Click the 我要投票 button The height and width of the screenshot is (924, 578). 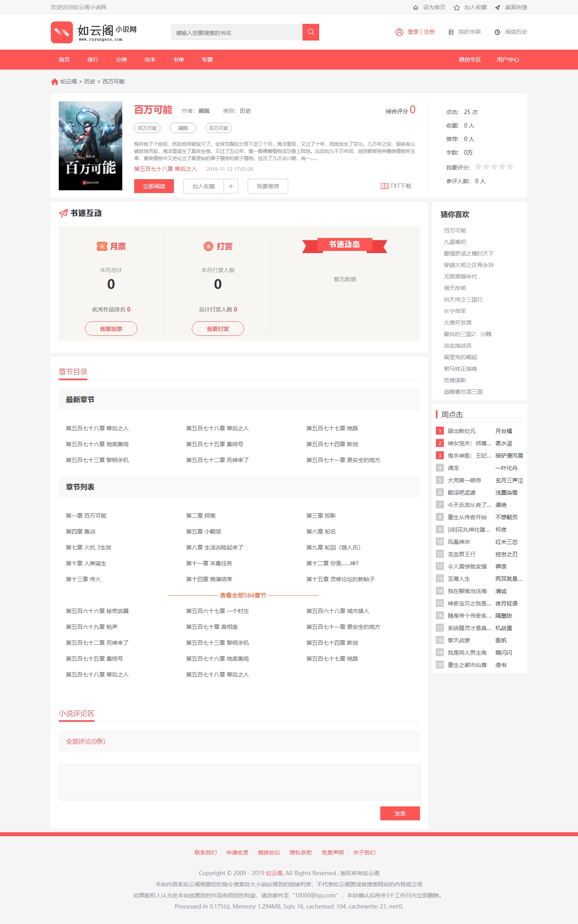point(111,329)
